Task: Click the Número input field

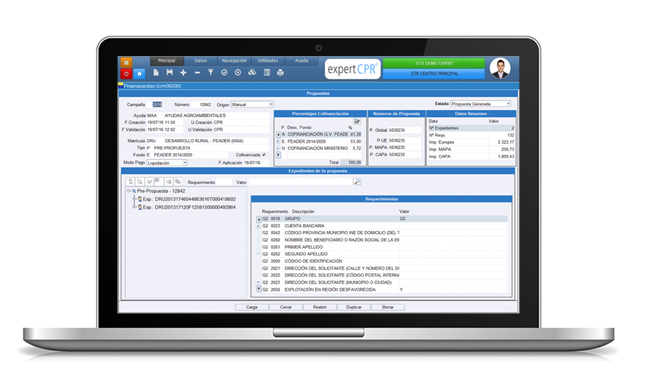Action: 202,104
